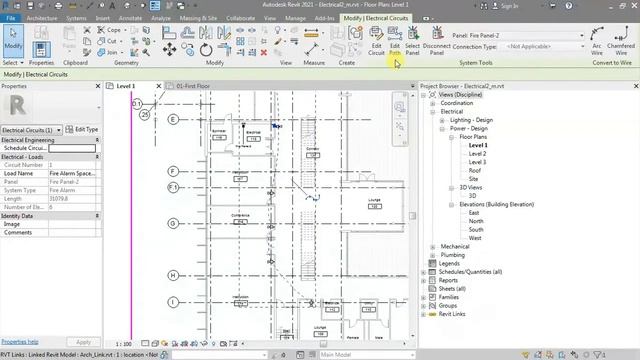Screen dimensions: 640x360
Task: Click the Align tool icon
Action: pyautogui.click(x=169, y=32)
